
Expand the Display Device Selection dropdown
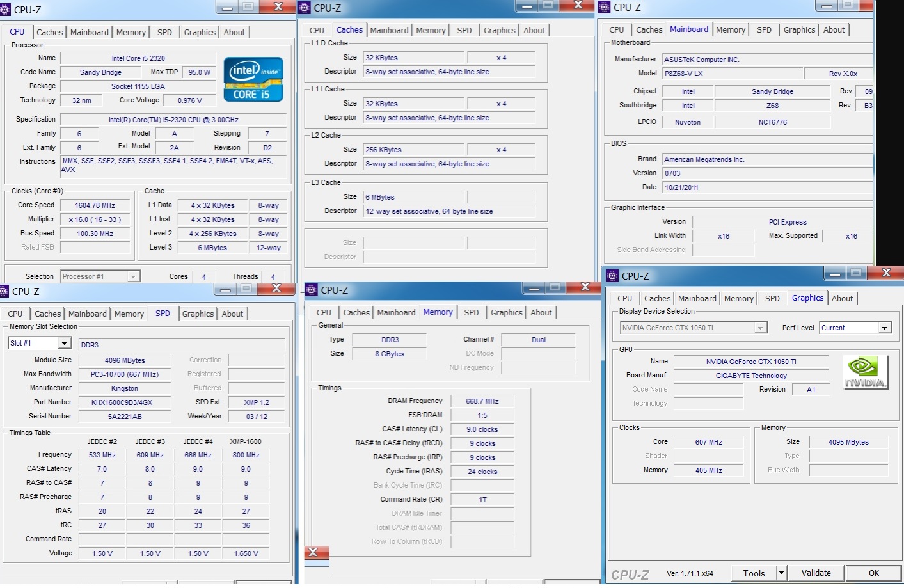(x=761, y=328)
